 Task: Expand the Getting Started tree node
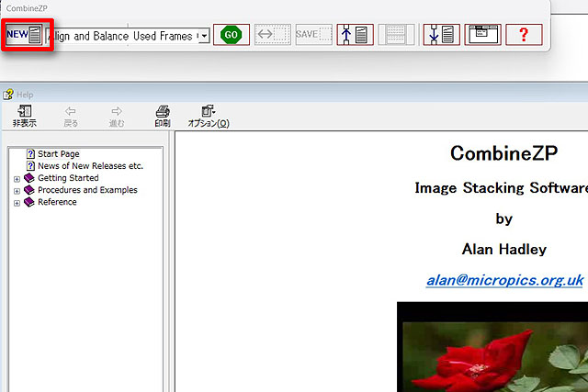tap(17, 178)
